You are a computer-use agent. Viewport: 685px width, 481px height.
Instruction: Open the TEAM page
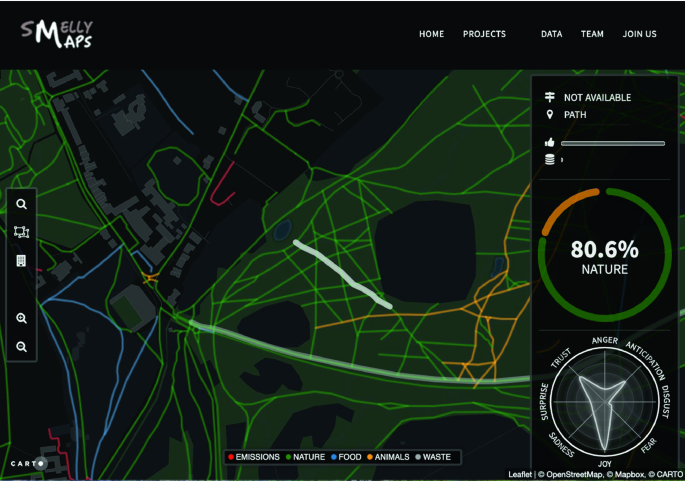click(x=592, y=34)
